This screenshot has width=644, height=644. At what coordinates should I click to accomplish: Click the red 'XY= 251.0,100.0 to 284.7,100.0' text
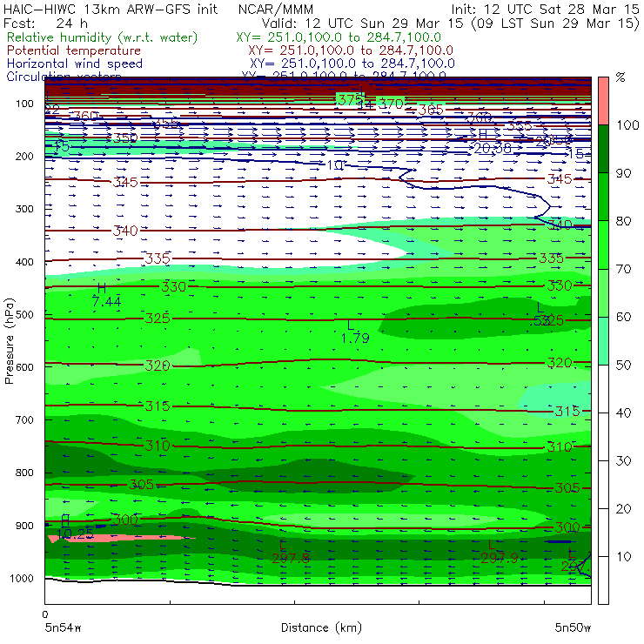351,50
